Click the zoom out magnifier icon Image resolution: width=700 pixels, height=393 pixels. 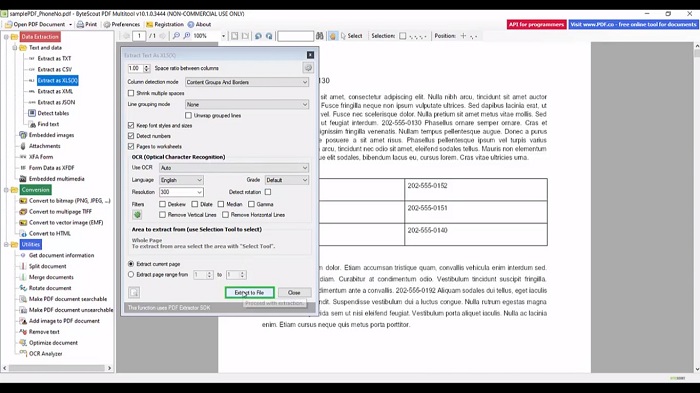[x=176, y=36]
